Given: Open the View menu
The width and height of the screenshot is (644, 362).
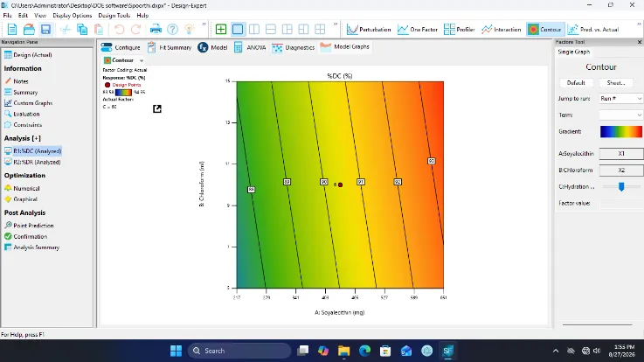Looking at the screenshot, I should click(40, 15).
